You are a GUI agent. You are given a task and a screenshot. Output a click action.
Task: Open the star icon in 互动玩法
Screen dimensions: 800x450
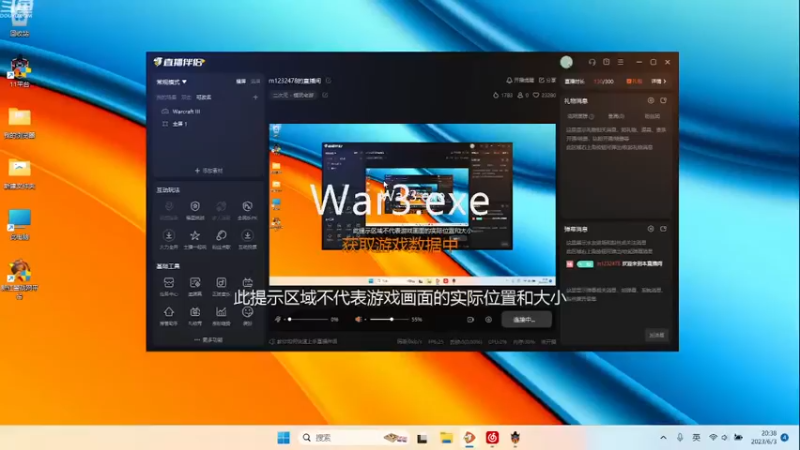(195, 235)
